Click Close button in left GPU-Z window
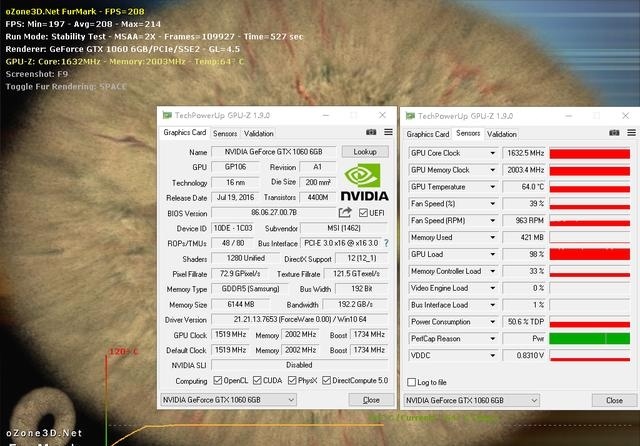The height and width of the screenshot is (446, 640). click(371, 400)
